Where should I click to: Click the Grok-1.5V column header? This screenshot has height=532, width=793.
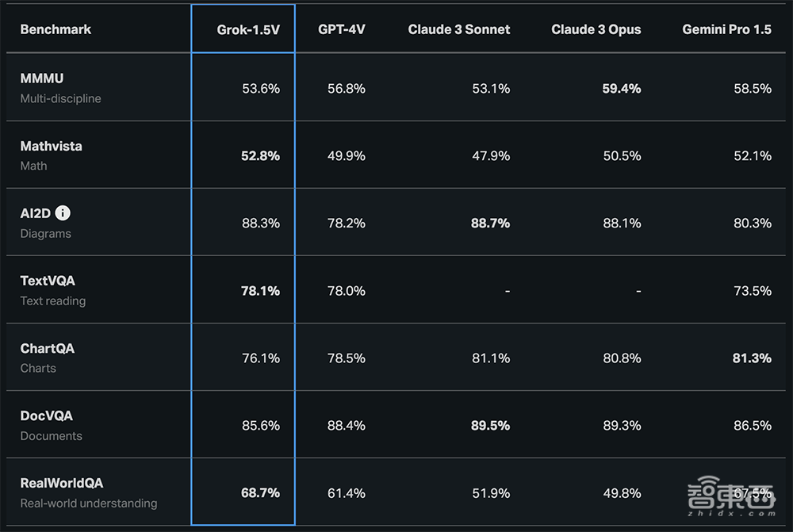coord(248,29)
